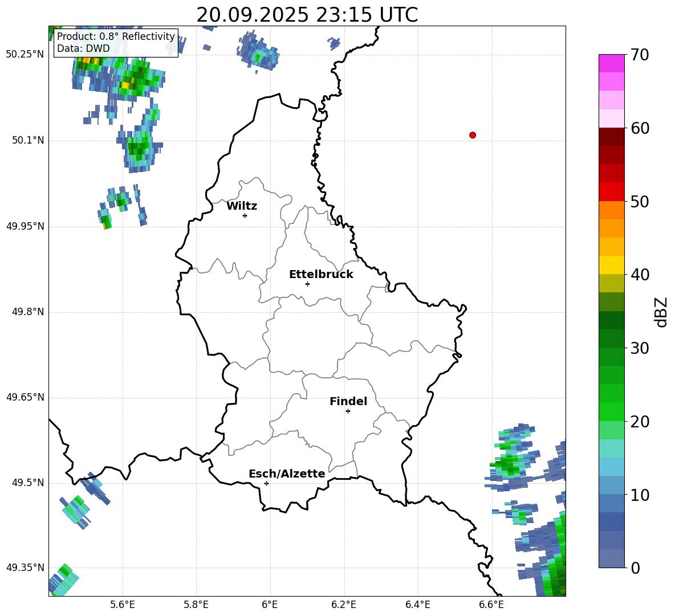Click the Ettelbruck city label
The image size is (675, 616).
click(321, 275)
